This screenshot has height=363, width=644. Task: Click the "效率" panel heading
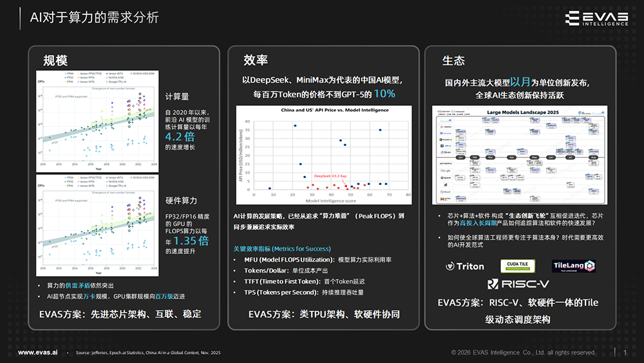tap(256, 60)
